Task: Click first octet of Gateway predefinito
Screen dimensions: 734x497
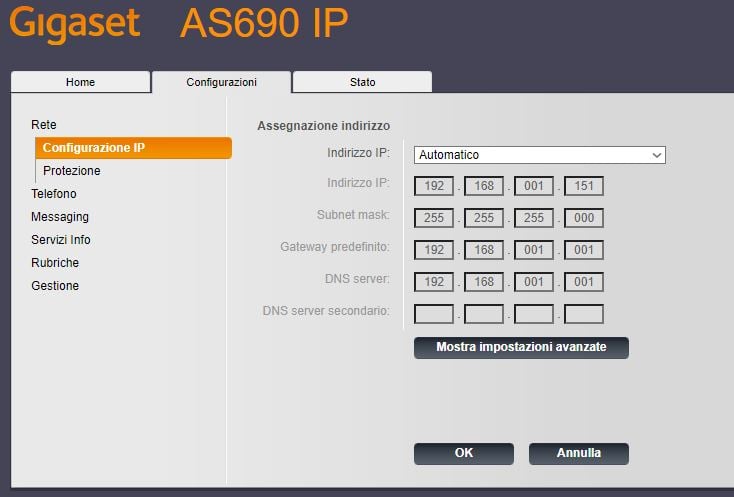Action: 434,250
